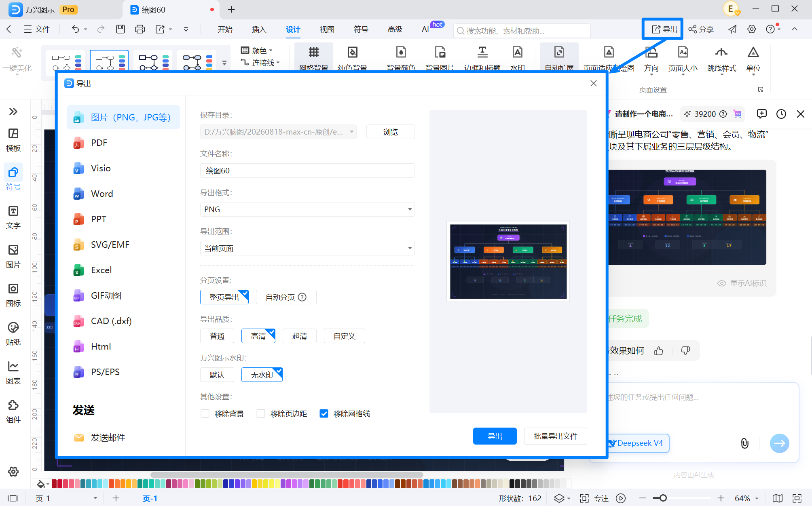This screenshot has width=812, height=506.
Task: Open the 模板 templates sidebar panel
Action: click(x=13, y=140)
